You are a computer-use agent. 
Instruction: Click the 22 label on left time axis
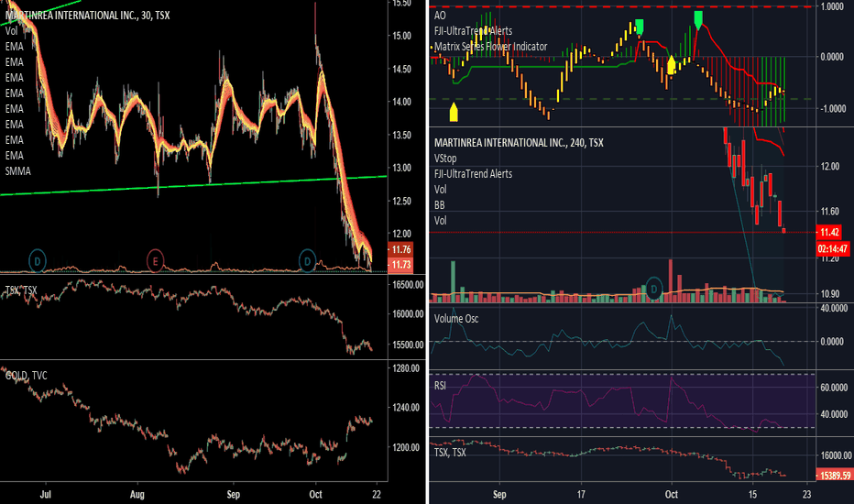click(377, 494)
